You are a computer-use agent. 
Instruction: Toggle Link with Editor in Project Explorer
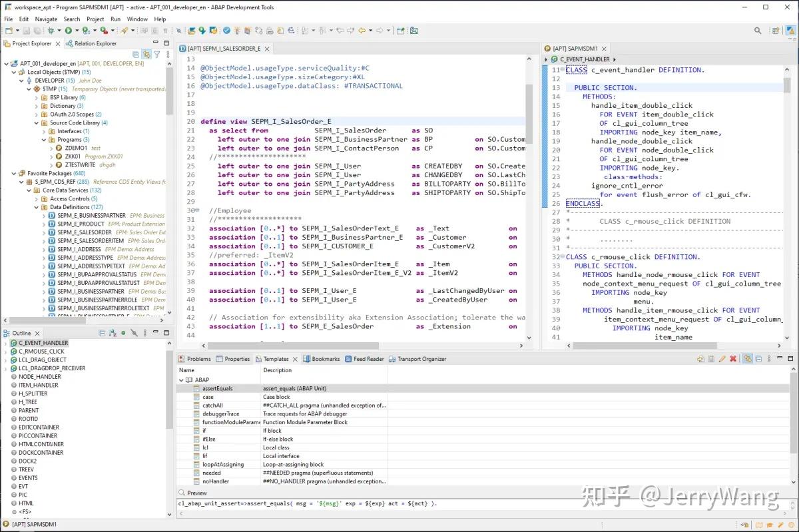[x=146, y=55]
